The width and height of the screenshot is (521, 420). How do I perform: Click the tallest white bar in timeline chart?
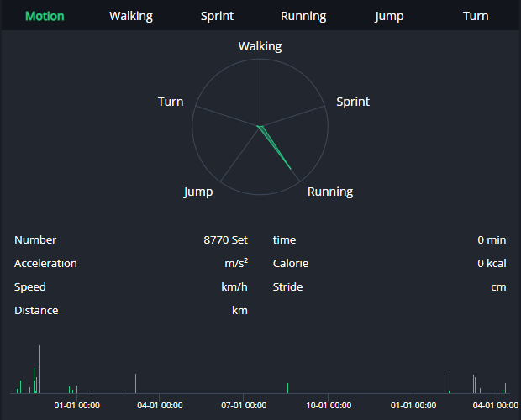pos(39,370)
